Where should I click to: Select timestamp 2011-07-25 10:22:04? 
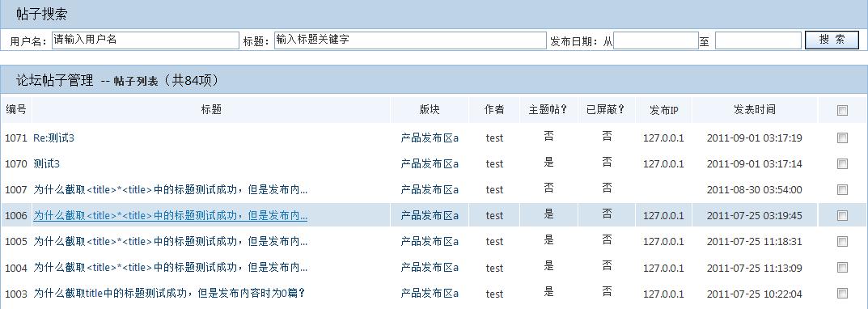click(x=755, y=294)
